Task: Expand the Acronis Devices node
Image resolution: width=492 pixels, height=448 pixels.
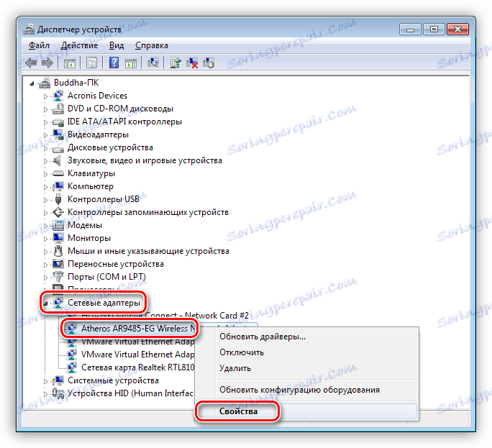Action: pos(45,96)
